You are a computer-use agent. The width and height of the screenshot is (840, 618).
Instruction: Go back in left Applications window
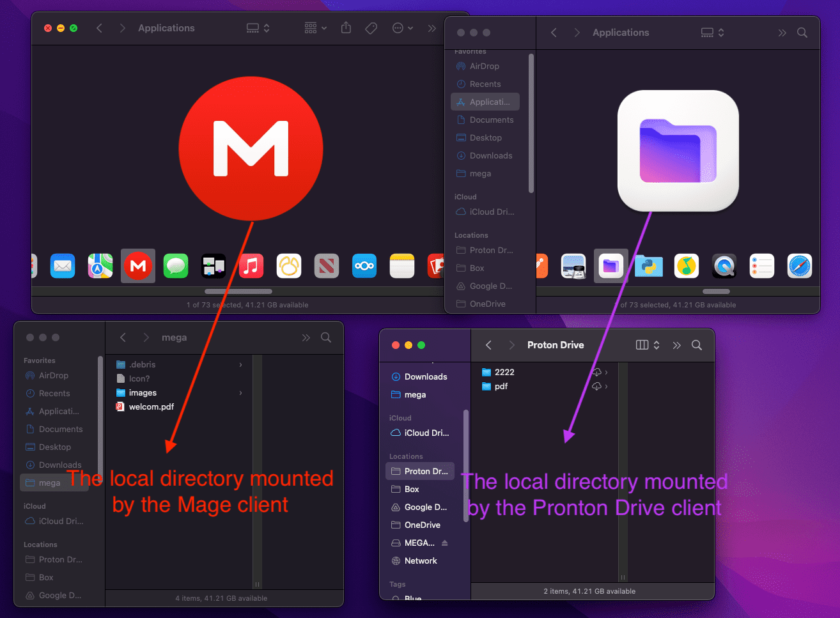(99, 28)
